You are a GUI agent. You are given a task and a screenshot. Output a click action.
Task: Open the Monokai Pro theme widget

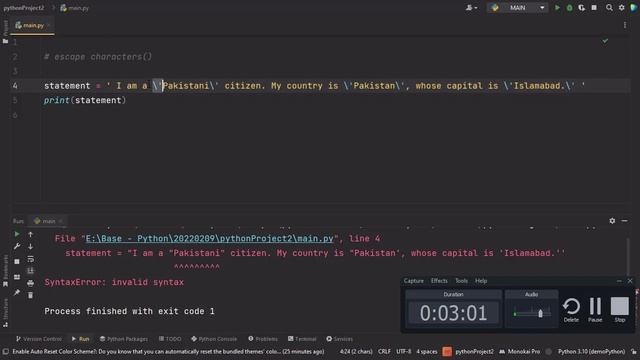[520, 351]
